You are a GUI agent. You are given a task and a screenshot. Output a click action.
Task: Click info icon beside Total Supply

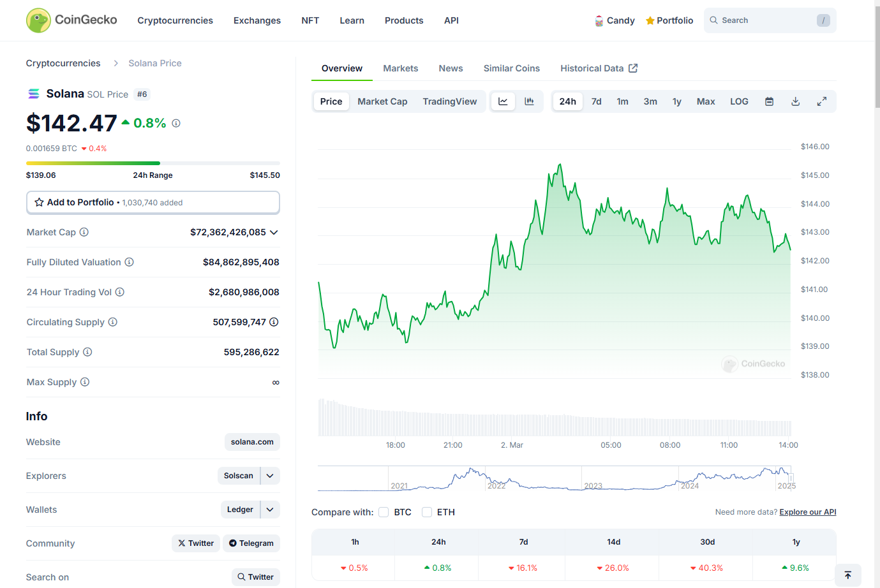coord(88,352)
